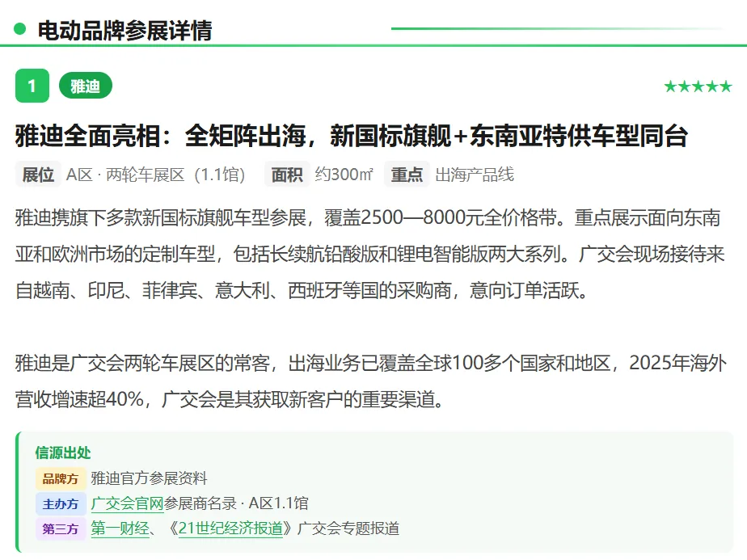Open the 第一财经 source link
Viewport: 747px width, 560px height.
tap(120, 528)
